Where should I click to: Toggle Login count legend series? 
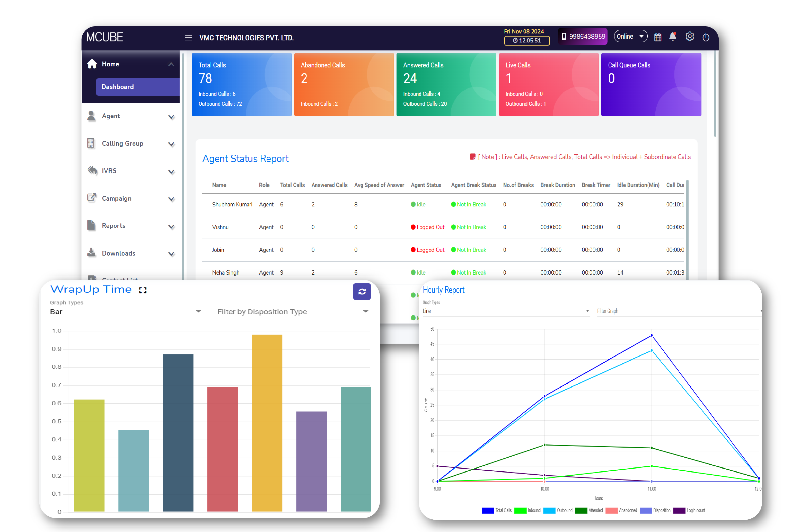point(689,510)
